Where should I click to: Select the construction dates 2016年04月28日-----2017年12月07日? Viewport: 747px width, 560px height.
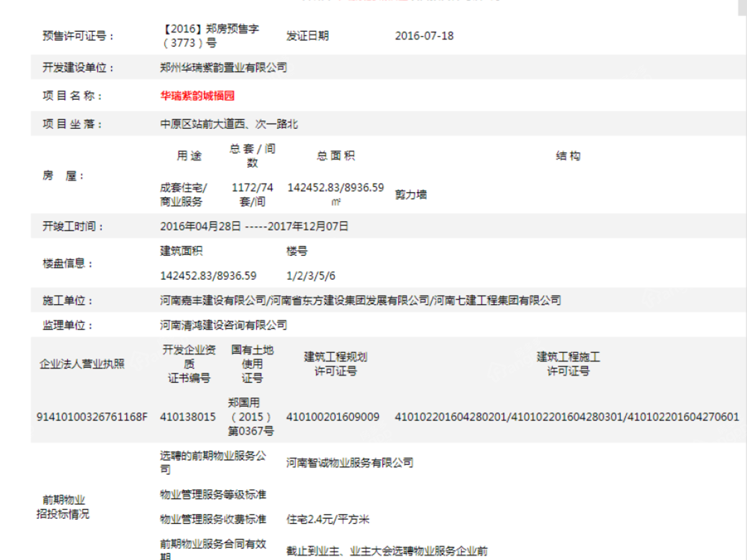point(254,226)
